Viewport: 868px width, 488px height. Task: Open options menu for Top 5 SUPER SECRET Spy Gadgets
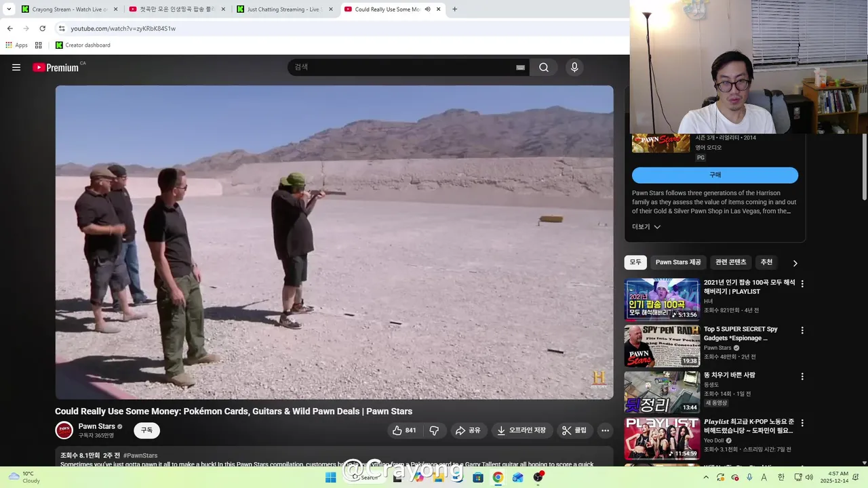coord(802,330)
